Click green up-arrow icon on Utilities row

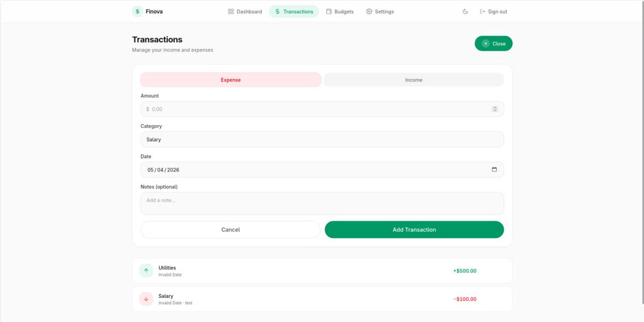(146, 270)
